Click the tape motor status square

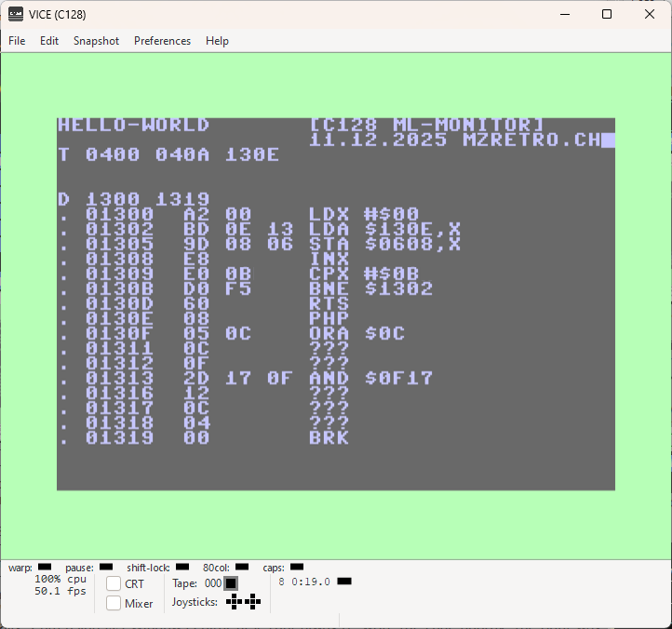coord(231,583)
